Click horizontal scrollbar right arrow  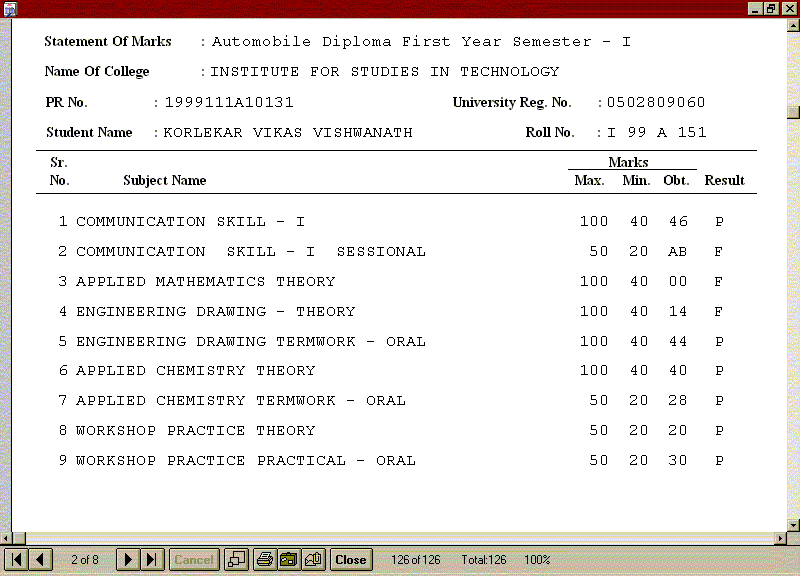pos(781,538)
